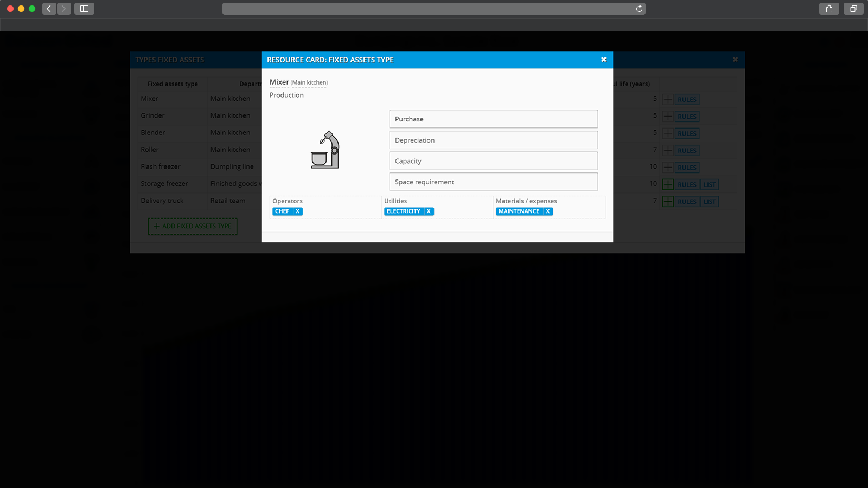Select Roller in the fixed assets table
Viewport: 868px width, 488px height.
coord(150,150)
